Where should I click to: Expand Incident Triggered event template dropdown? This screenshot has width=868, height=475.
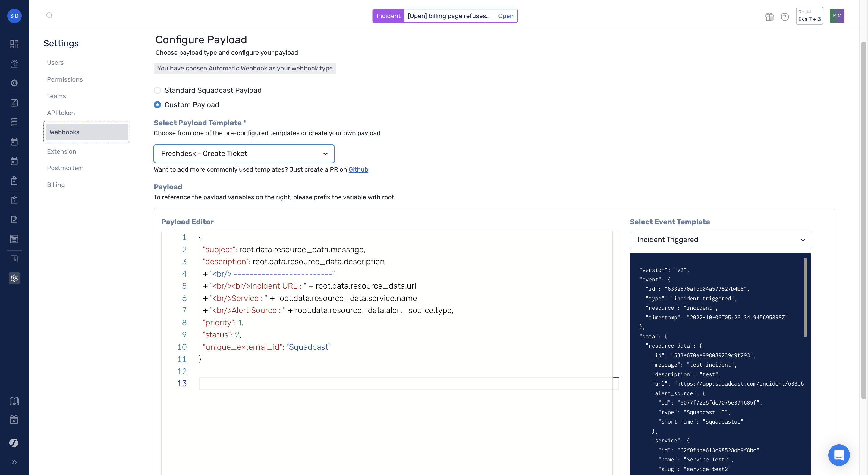click(x=720, y=240)
